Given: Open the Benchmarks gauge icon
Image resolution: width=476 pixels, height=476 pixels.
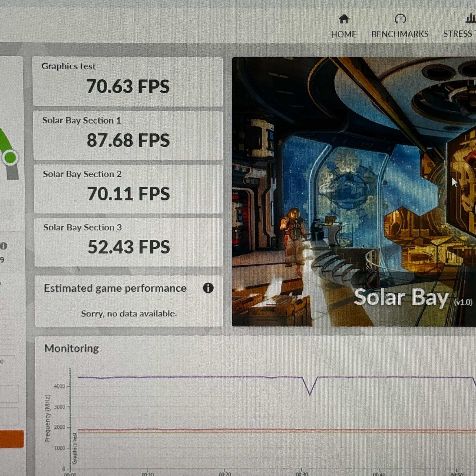Looking at the screenshot, I should click(400, 19).
